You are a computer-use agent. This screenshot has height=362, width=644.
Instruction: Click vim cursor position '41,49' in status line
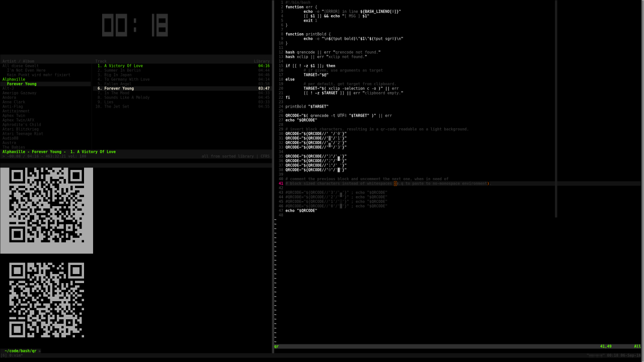tap(606, 346)
